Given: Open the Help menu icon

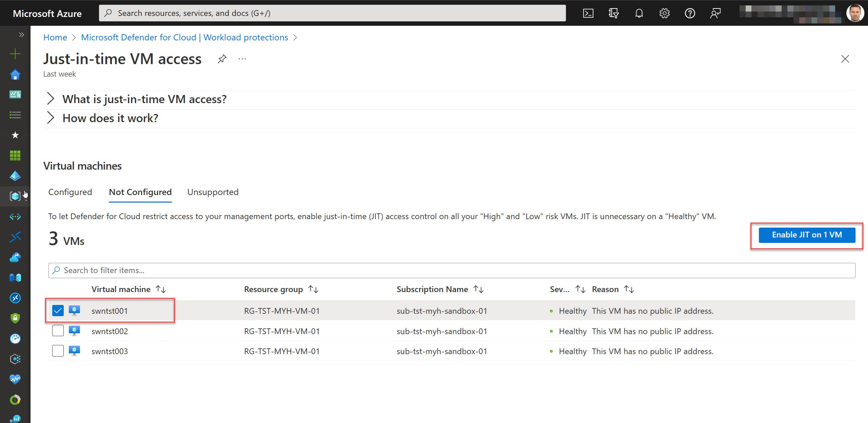Looking at the screenshot, I should [x=690, y=13].
